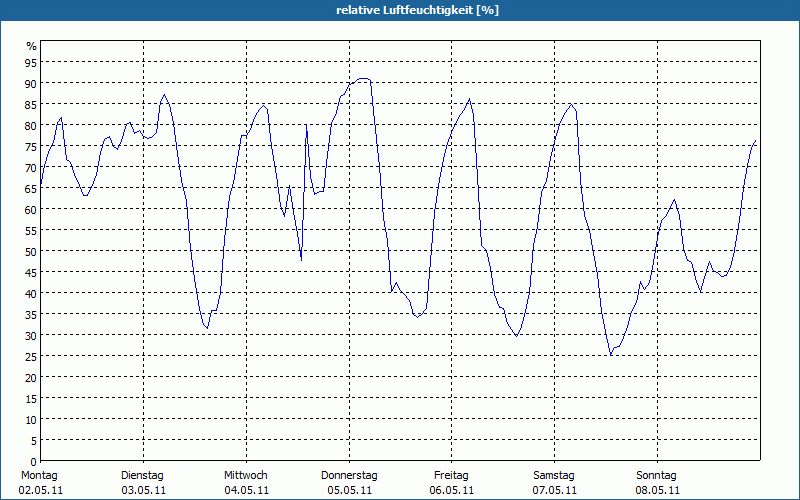Click the date 04.05.11
Viewport: 800px width, 500px height.
(x=246, y=491)
